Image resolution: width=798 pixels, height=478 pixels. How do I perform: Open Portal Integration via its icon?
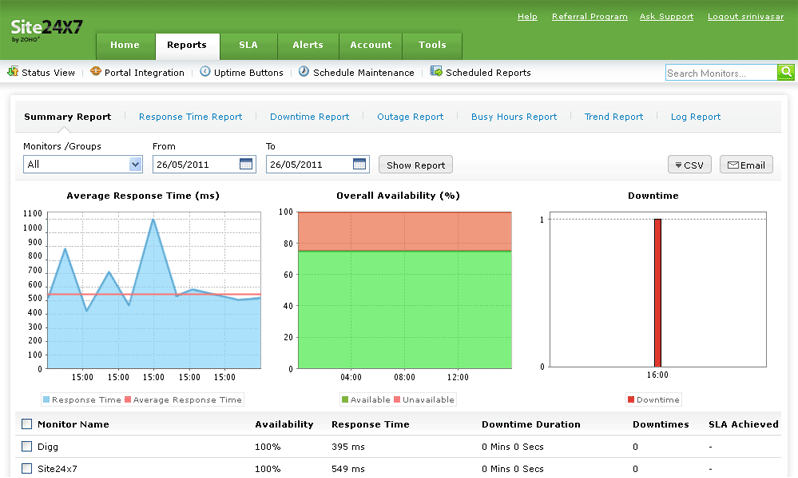pyautogui.click(x=96, y=72)
